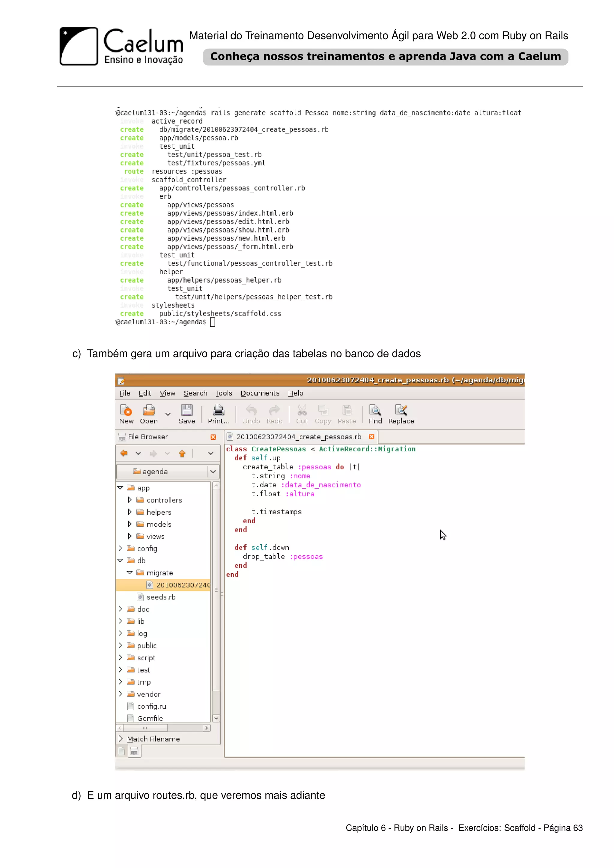Collapse the migrate folder
Image resolution: width=614 pixels, height=868 pixels.
[x=130, y=572]
